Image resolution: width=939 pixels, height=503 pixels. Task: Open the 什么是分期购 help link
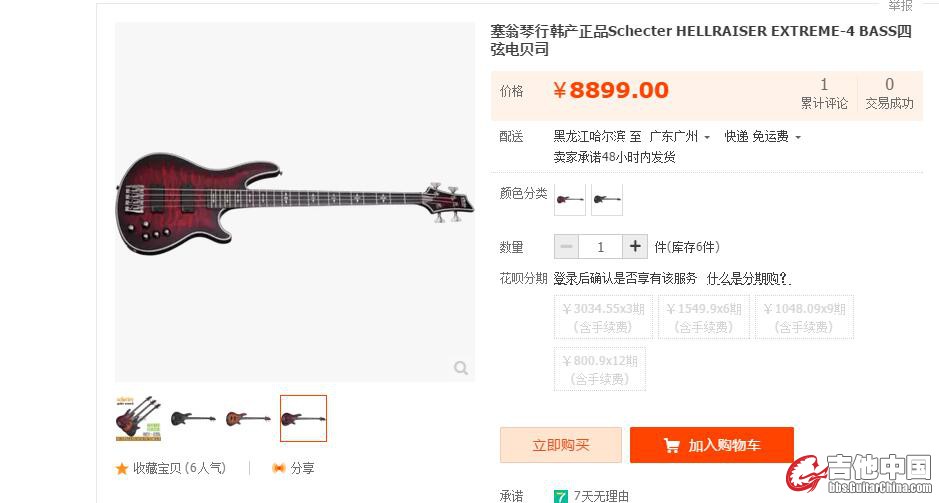[x=747, y=278]
